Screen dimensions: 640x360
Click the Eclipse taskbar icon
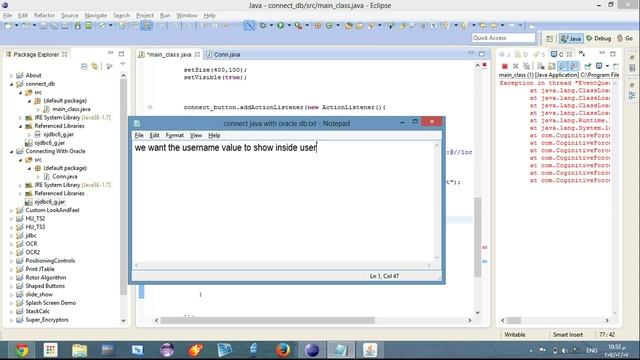click(312, 350)
